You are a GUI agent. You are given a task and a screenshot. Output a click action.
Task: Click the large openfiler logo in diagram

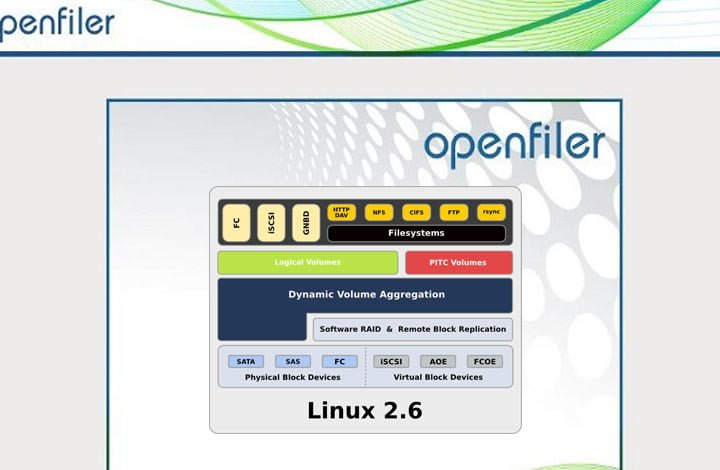click(515, 145)
